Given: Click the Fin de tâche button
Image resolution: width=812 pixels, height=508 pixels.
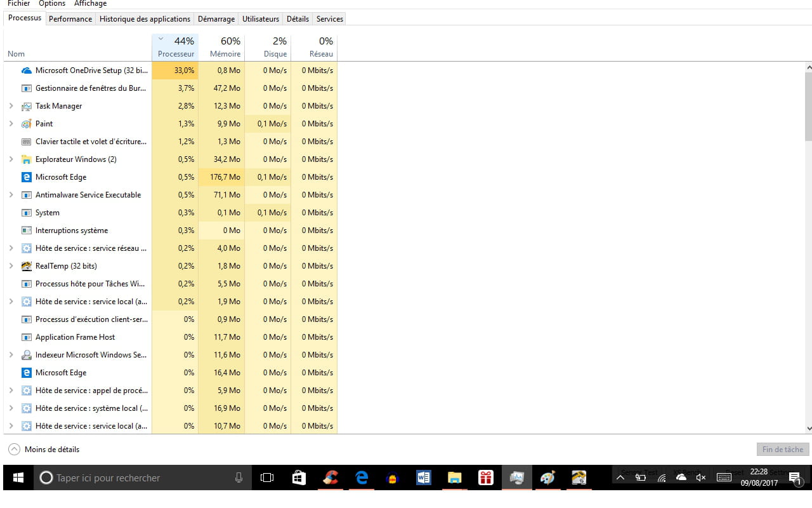Looking at the screenshot, I should click(783, 450).
